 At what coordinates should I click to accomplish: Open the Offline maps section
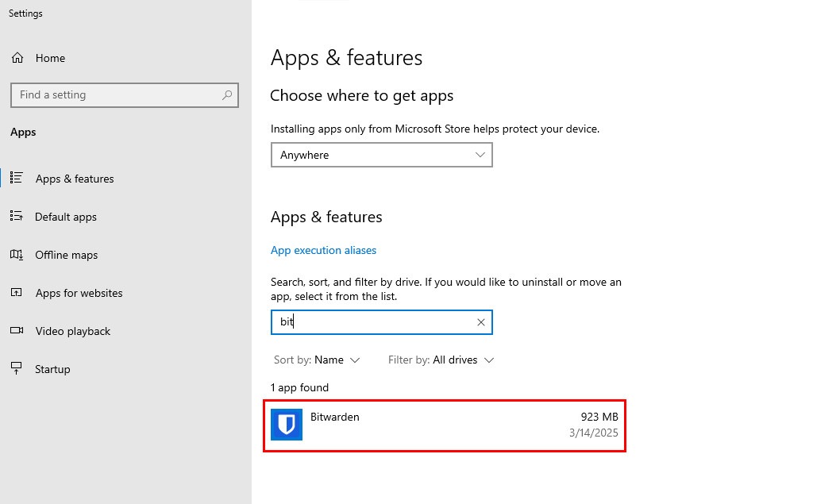coord(67,255)
